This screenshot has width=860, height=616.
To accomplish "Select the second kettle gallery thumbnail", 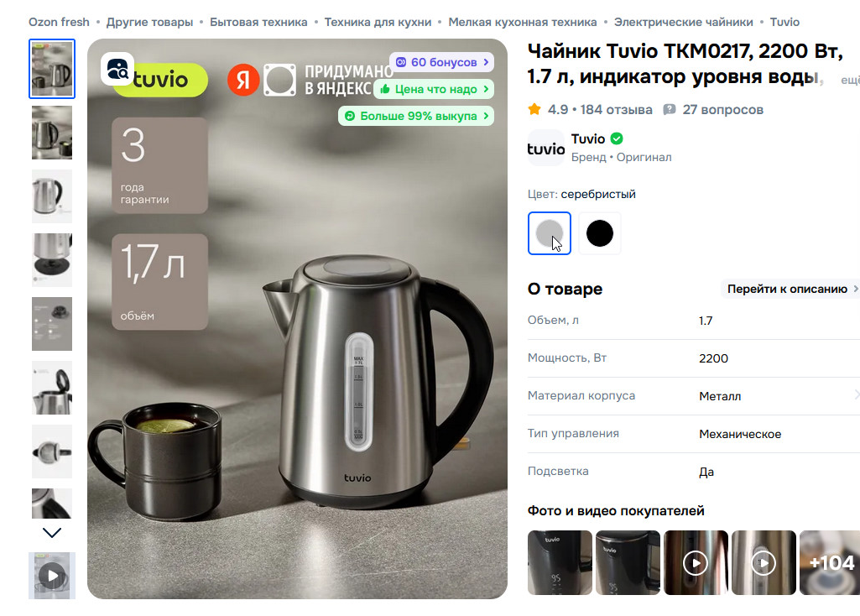I will [51, 133].
